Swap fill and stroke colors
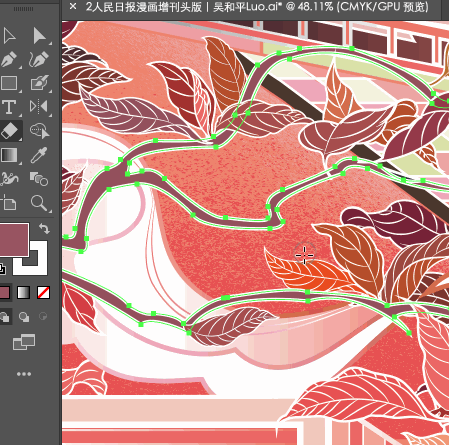 44,229
